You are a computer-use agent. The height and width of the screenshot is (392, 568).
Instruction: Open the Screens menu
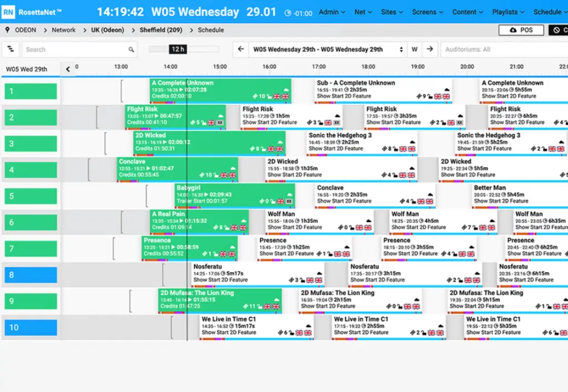coord(428,12)
